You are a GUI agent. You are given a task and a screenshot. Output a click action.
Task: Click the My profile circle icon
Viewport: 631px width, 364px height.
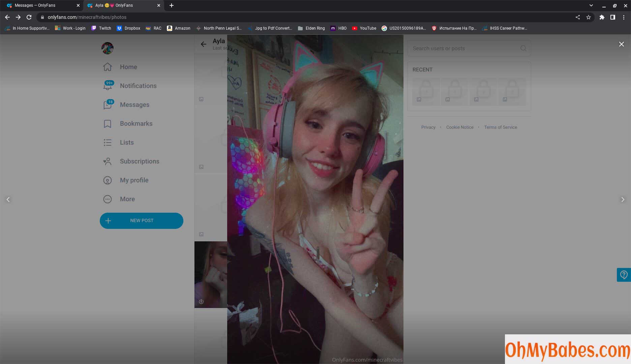click(108, 180)
